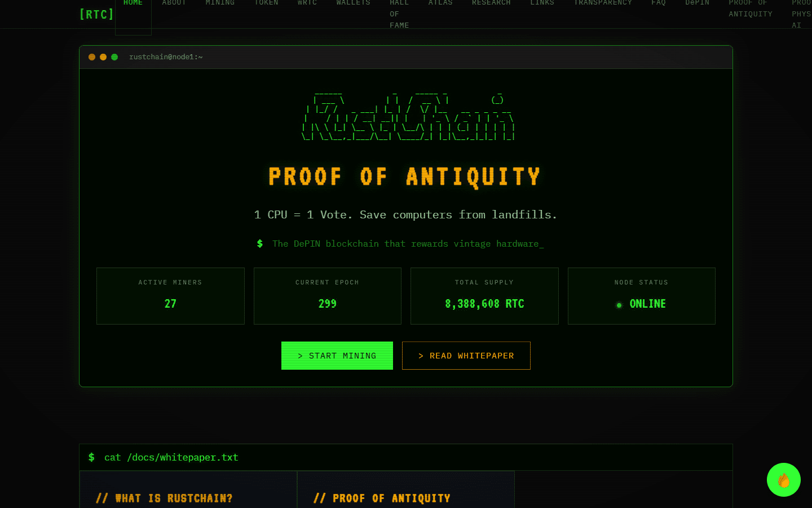Click the // PROOF OF ANTIQUITY card heading
812x508 pixels.
pos(382,498)
